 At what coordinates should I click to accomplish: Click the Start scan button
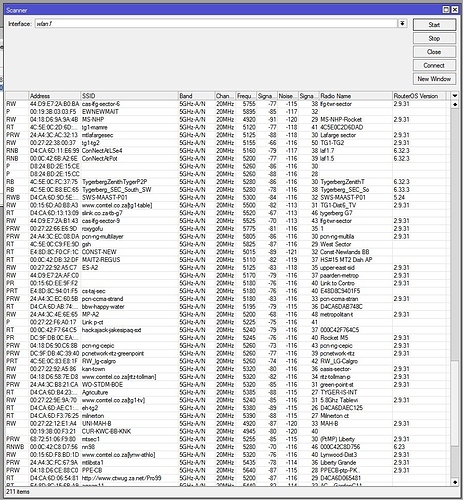coord(434,25)
